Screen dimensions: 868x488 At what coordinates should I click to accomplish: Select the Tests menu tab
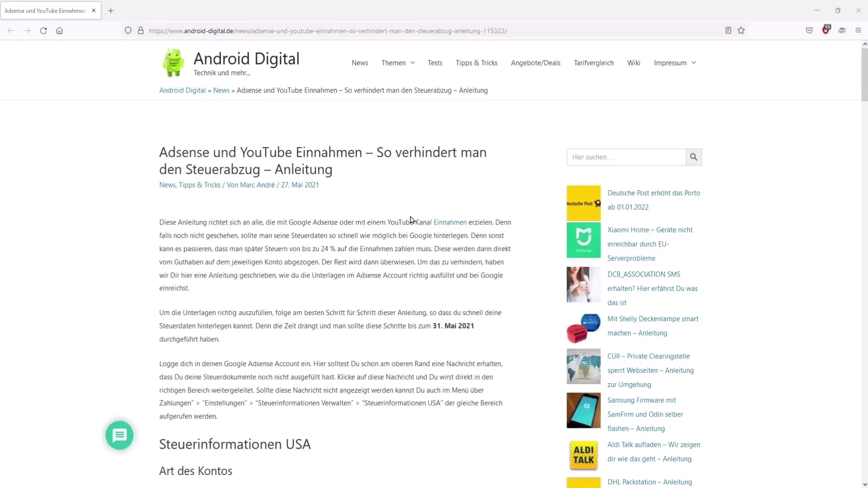(434, 62)
